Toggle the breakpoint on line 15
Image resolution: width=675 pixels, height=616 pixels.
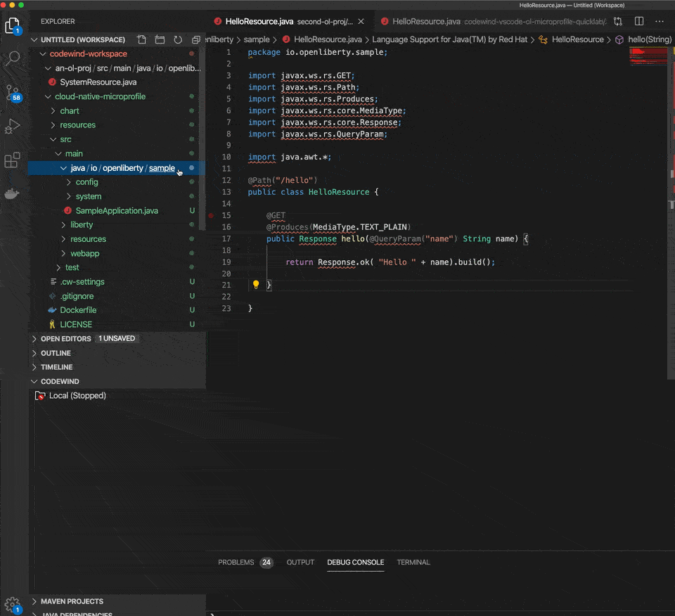click(x=211, y=215)
